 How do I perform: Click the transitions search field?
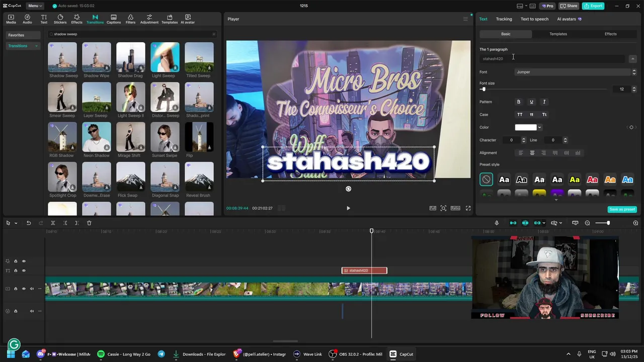(132, 34)
